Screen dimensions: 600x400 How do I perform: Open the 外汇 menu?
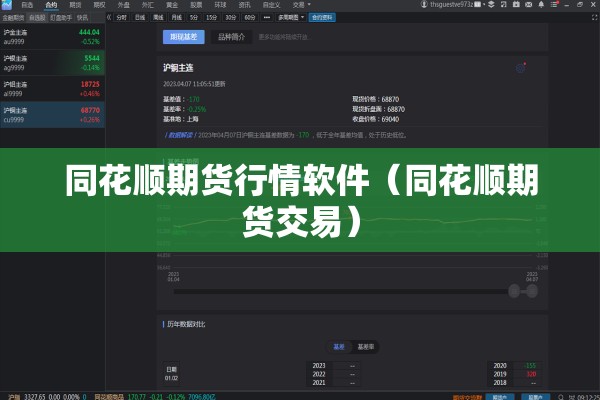point(148,5)
